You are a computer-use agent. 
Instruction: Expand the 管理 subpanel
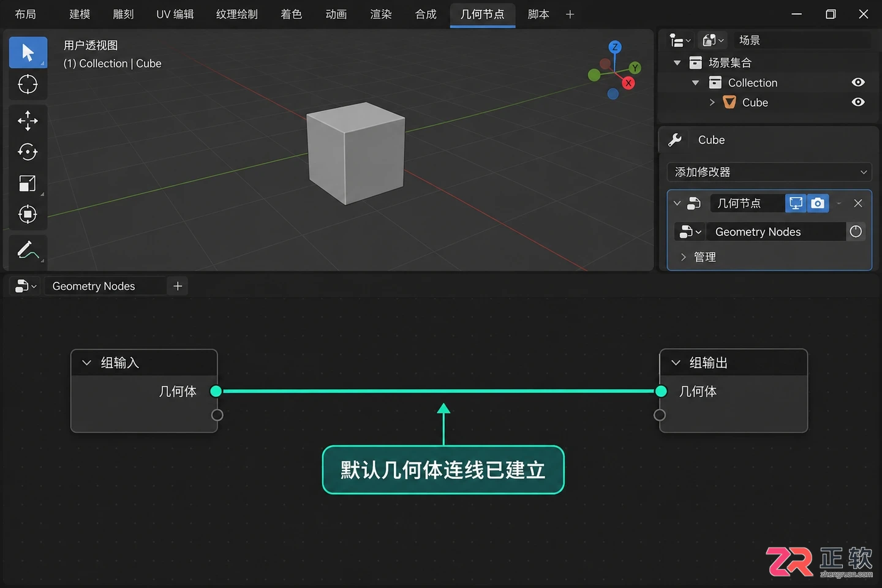pos(684,257)
